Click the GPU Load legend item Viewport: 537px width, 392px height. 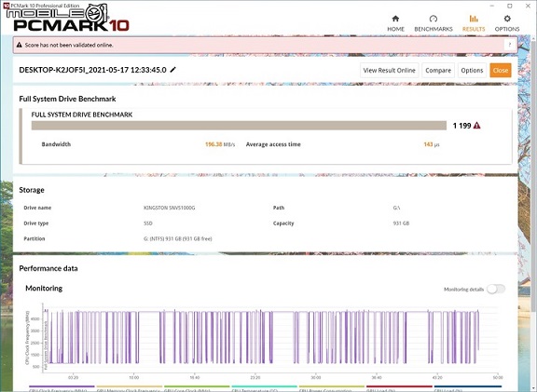pos(399,388)
